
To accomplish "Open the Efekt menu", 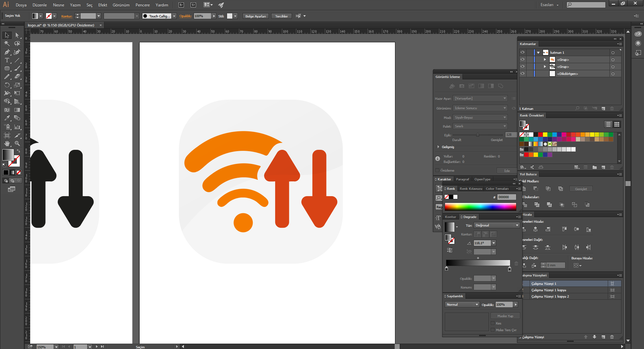I will click(x=102, y=5).
